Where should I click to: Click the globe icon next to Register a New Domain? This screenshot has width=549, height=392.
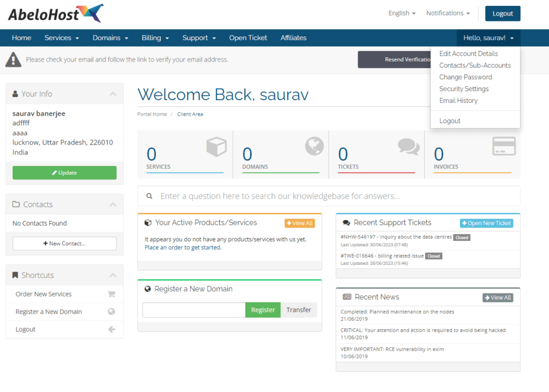(x=110, y=312)
